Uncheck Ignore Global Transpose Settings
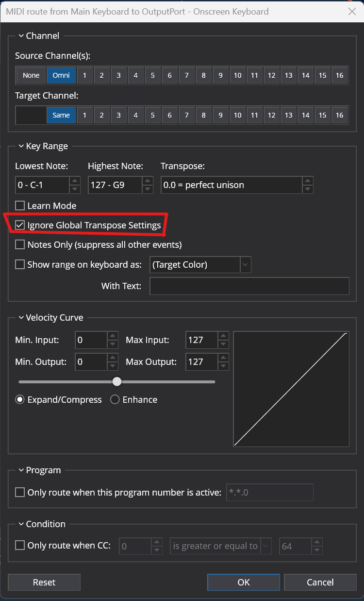The height and width of the screenshot is (601, 364). [x=20, y=225]
